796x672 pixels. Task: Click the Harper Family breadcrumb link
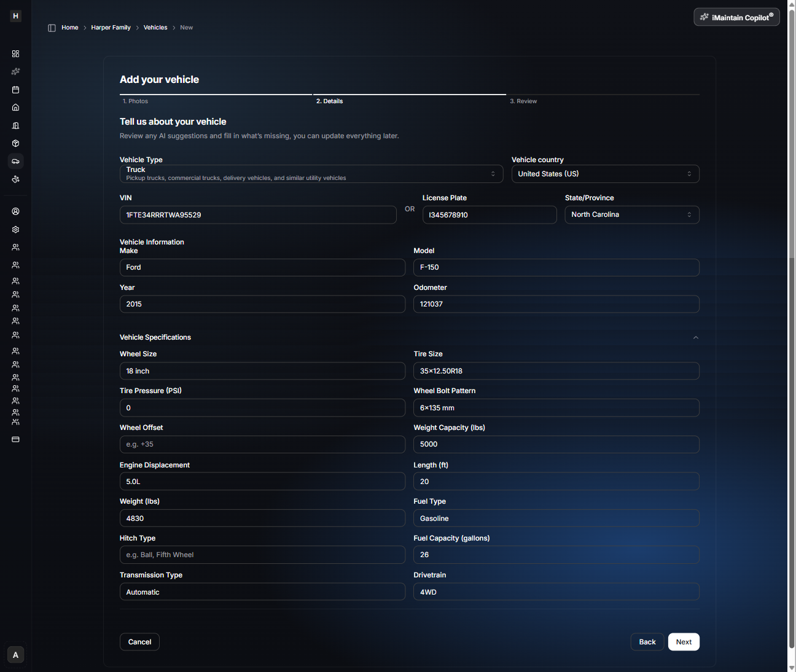[x=111, y=27]
